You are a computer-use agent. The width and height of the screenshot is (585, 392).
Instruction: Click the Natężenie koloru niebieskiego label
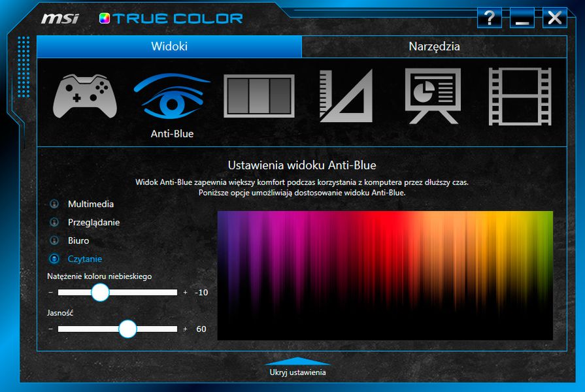coord(99,276)
